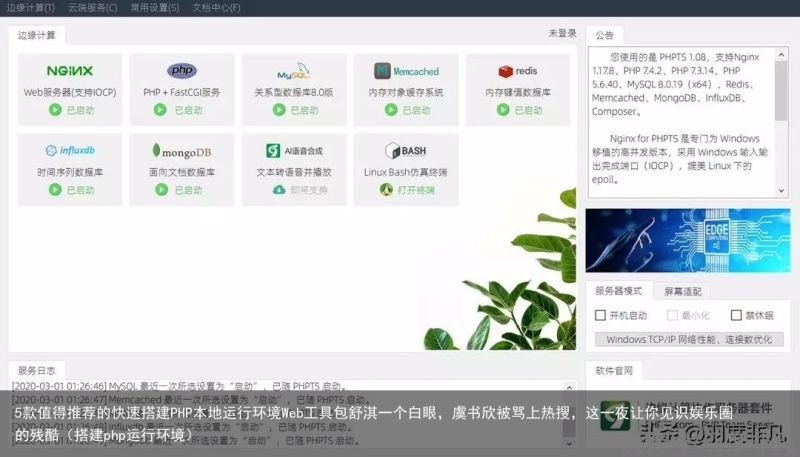Toggle Nginx service green play button
Screen dimensions: 800x457
(x=55, y=110)
